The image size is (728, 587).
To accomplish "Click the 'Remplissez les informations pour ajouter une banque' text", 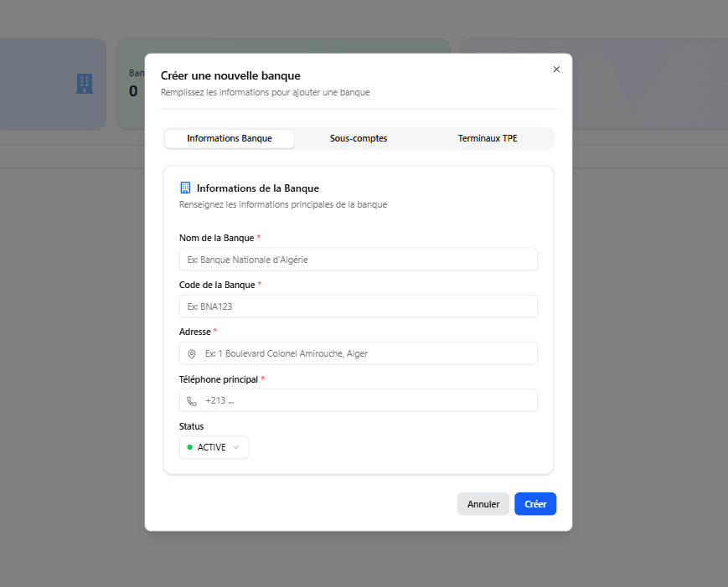I will click(x=265, y=92).
